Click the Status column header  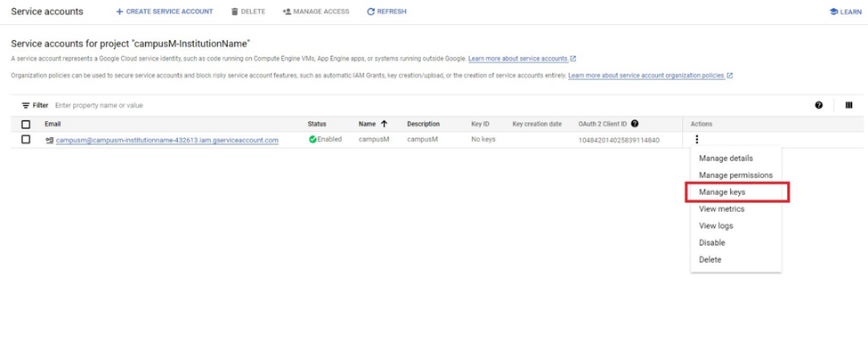[317, 124]
